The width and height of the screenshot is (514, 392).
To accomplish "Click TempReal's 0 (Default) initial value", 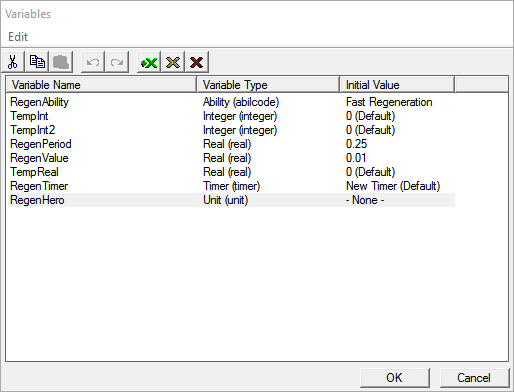I will point(370,172).
